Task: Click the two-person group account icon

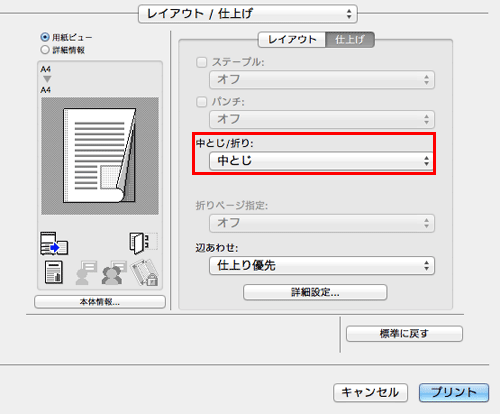Action: (x=114, y=272)
